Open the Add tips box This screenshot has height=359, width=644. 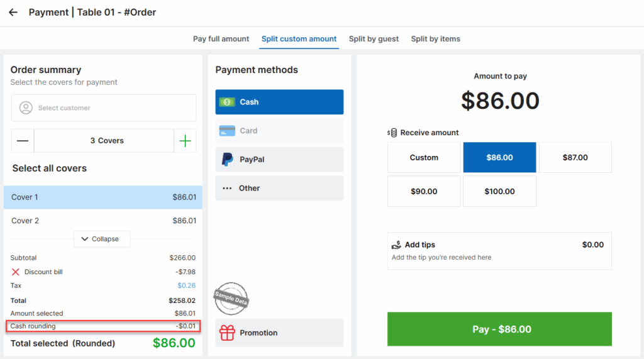(499, 251)
